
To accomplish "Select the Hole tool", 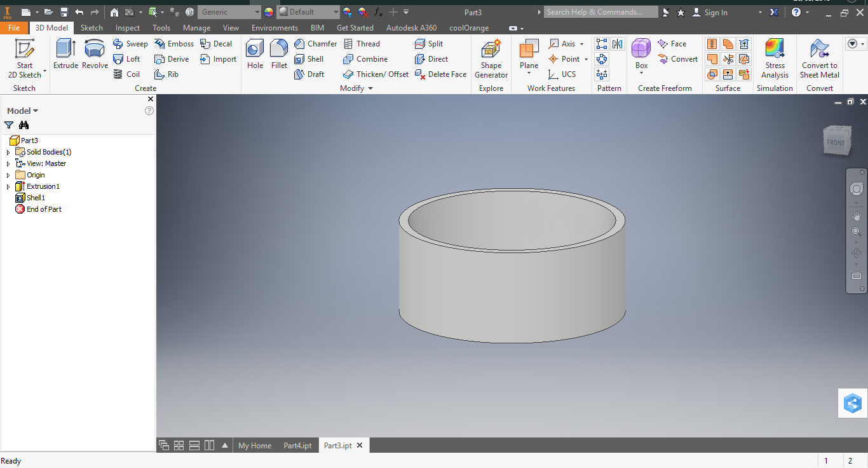I will pyautogui.click(x=255, y=54).
